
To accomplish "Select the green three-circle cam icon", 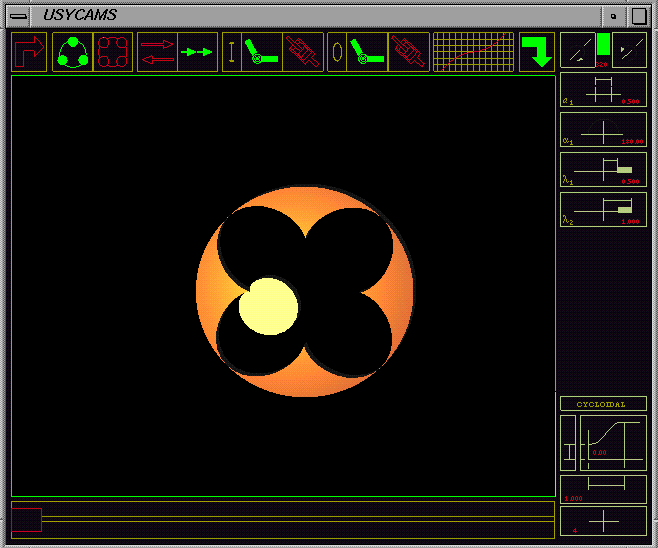I will pos(73,52).
